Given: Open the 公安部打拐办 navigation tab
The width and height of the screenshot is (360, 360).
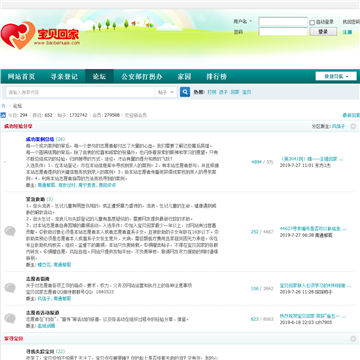Looking at the screenshot, I should click(142, 76).
